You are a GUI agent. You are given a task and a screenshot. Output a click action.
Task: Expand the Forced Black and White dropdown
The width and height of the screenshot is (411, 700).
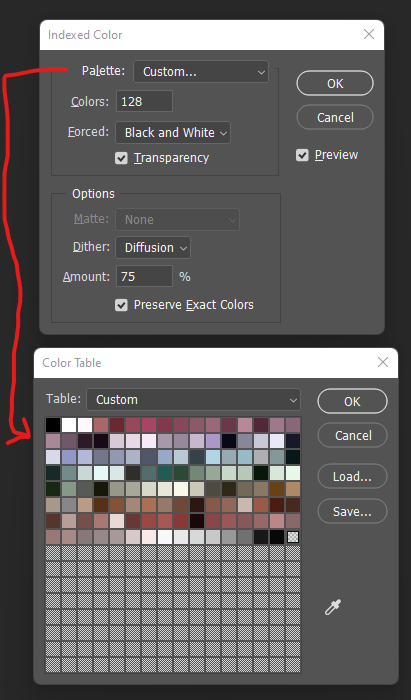tap(173, 133)
